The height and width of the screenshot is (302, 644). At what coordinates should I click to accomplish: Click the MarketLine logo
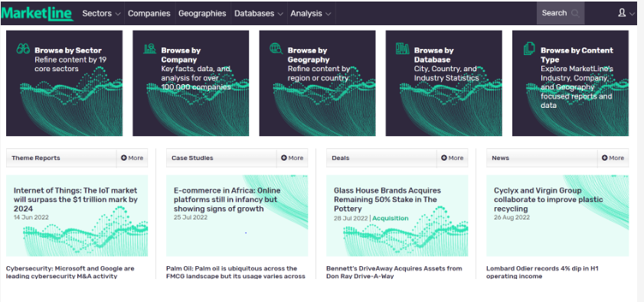coord(38,13)
